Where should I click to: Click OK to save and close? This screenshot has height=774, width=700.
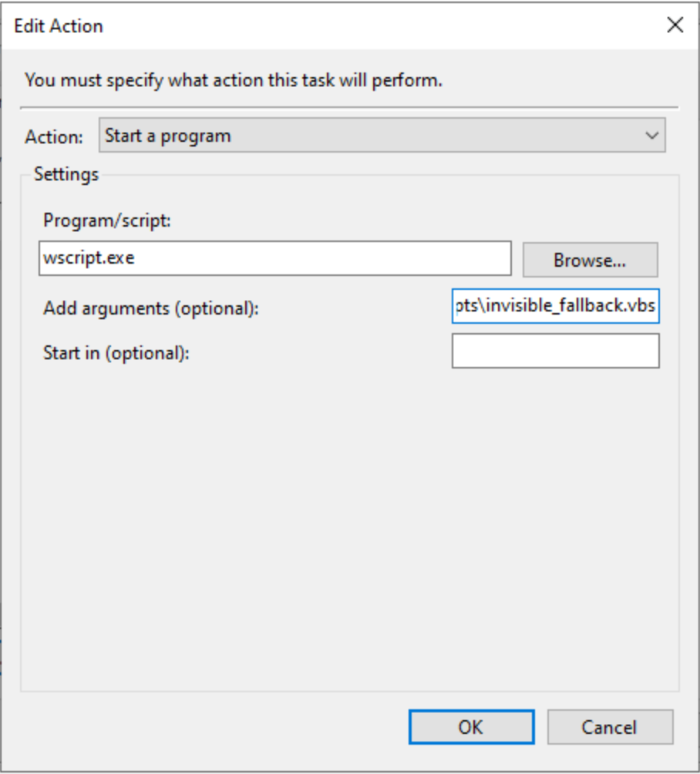(x=473, y=726)
